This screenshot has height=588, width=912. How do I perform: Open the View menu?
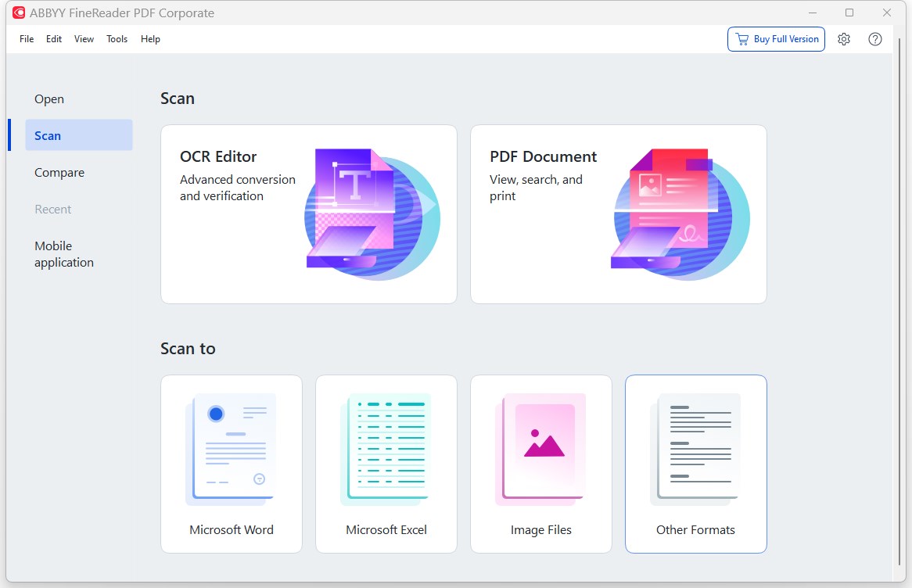[84, 39]
